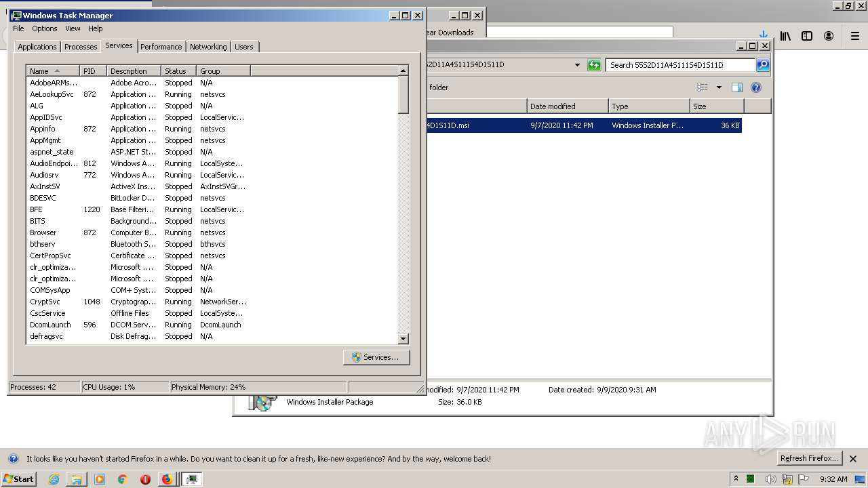Screen dimensions: 868x488
Task: Click services list scrollbar thumb
Action: tap(403, 95)
